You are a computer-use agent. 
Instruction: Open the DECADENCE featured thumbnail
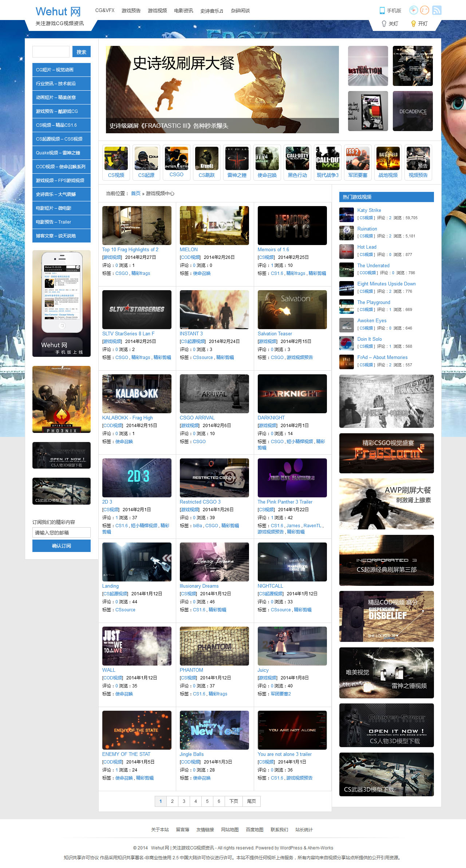coord(413,111)
